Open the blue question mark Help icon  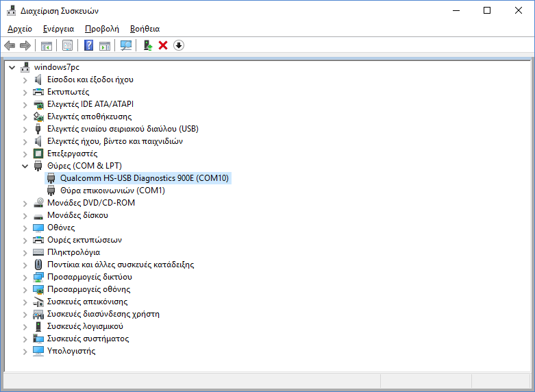[88, 45]
